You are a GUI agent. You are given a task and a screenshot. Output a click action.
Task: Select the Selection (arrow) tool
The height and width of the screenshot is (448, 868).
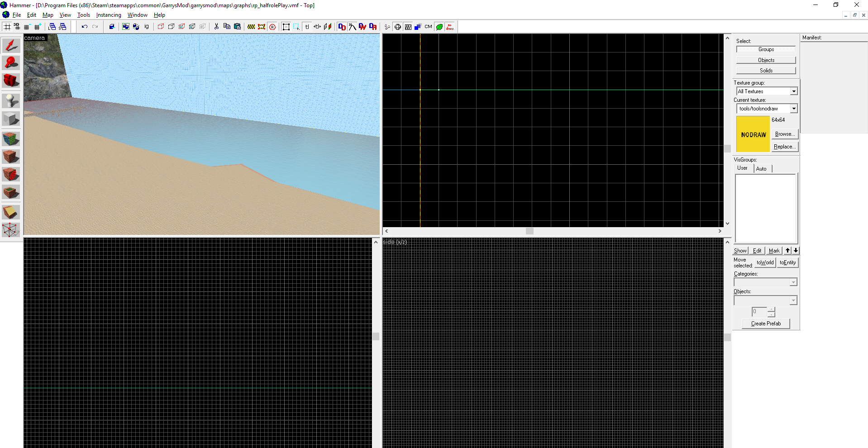11,45
